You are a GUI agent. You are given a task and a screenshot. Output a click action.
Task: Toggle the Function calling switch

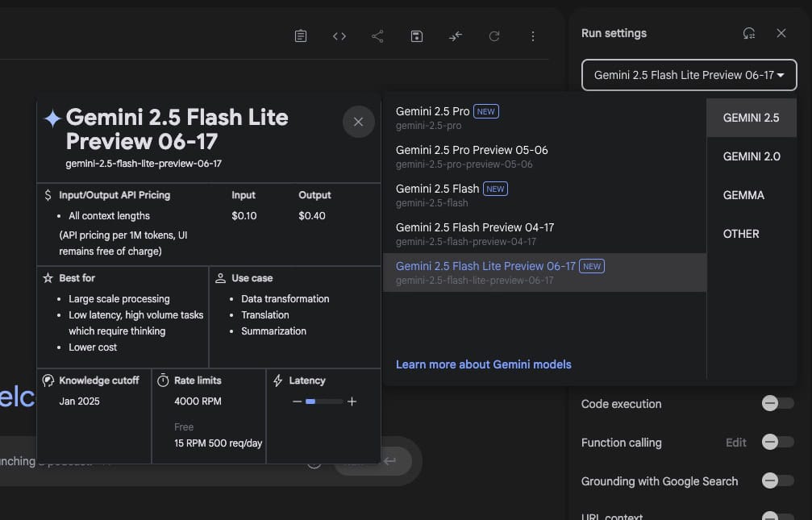pos(777,442)
